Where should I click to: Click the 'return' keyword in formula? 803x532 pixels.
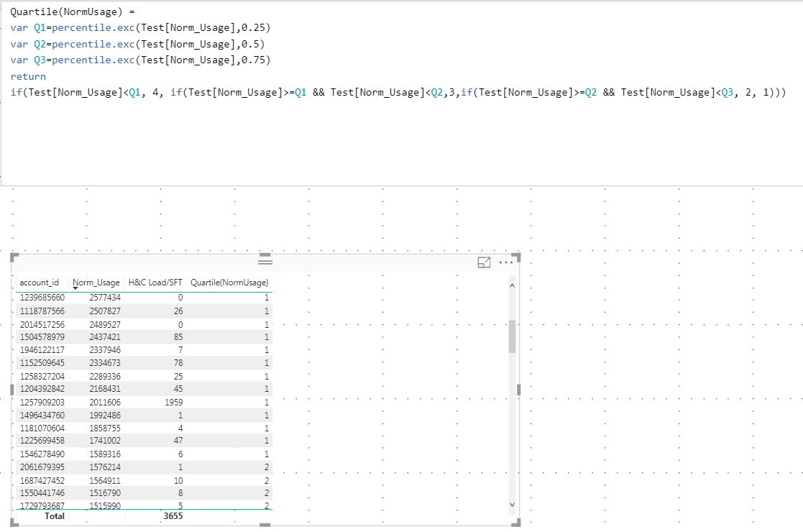click(x=28, y=76)
